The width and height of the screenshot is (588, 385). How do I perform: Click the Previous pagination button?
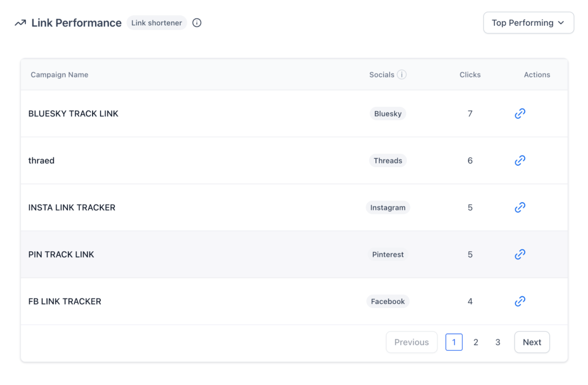pyautogui.click(x=411, y=342)
